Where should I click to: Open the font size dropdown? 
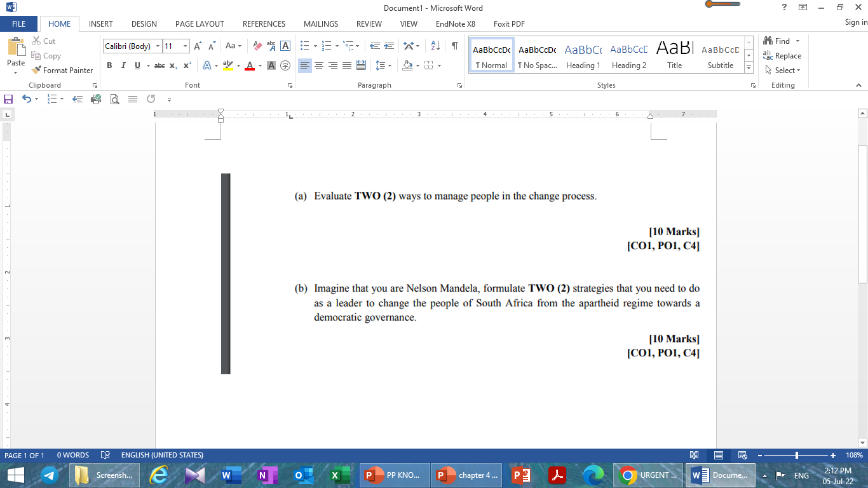tap(184, 46)
